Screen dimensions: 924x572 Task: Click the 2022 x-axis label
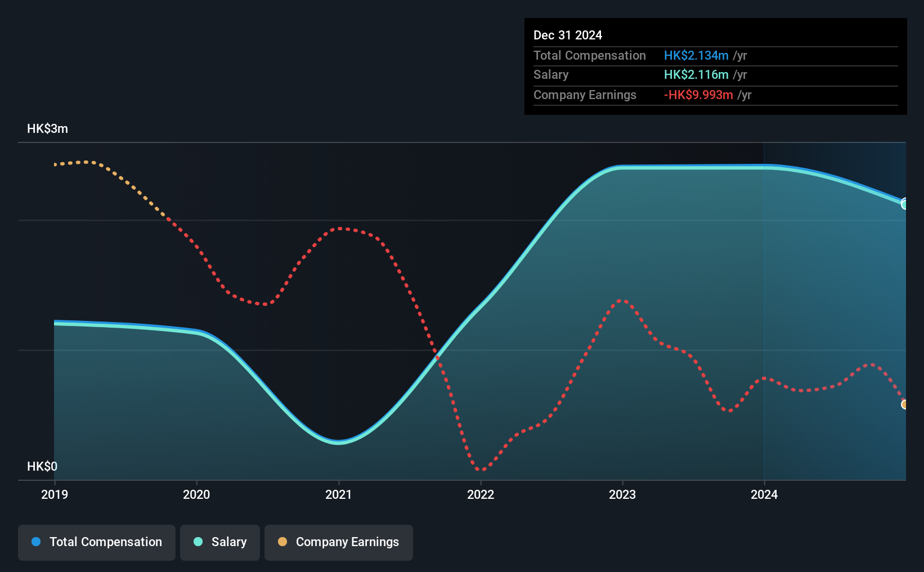(x=481, y=494)
